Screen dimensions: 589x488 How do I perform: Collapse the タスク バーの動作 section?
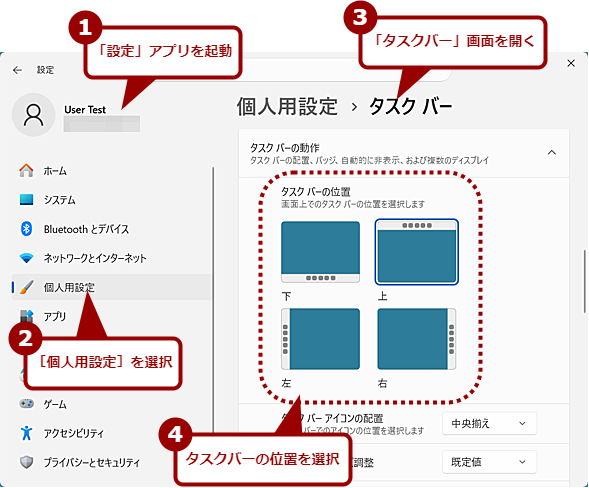pos(551,153)
